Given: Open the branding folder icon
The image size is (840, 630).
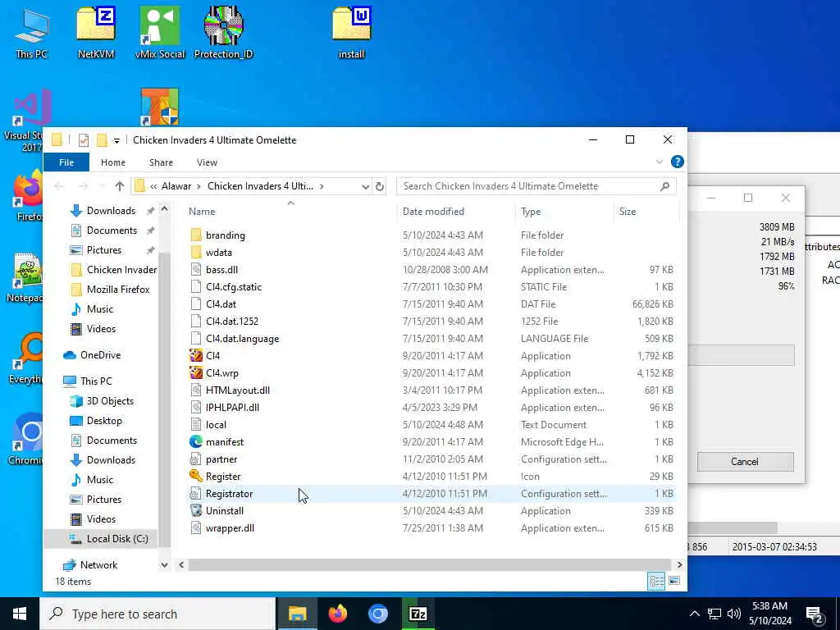Looking at the screenshot, I should (196, 235).
